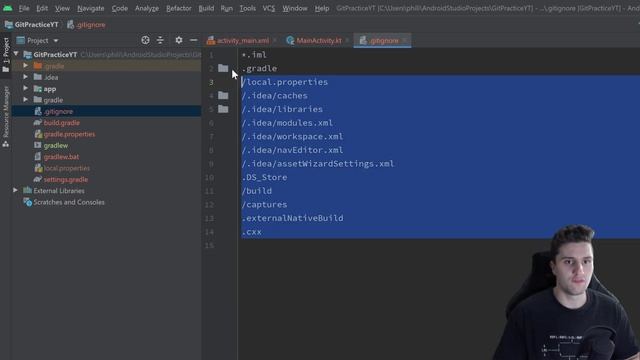Expand the app module arrow

26,88
